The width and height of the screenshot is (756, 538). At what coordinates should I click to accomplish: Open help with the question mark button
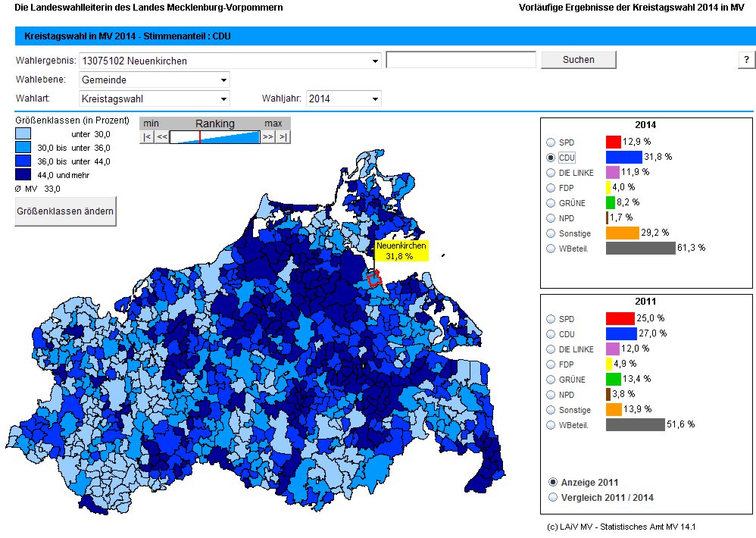tap(746, 61)
